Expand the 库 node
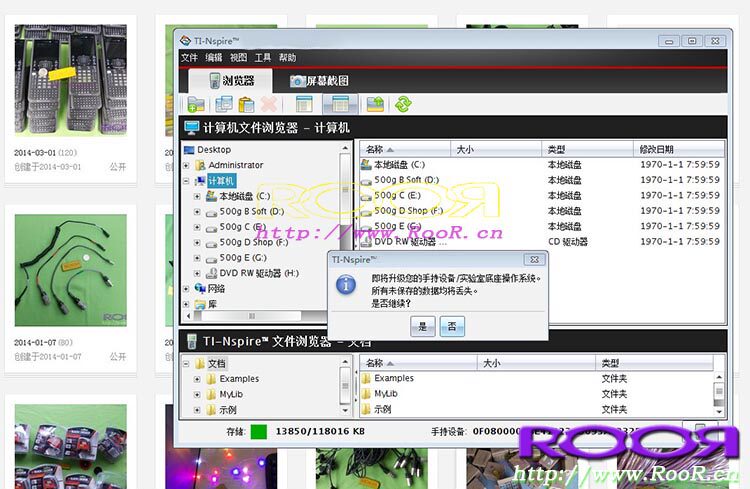 click(186, 304)
